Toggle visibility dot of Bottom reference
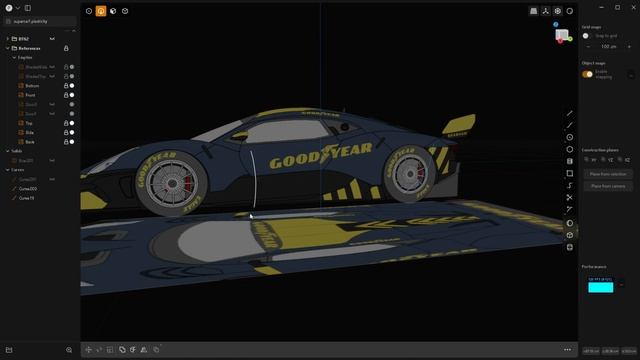 pos(72,86)
